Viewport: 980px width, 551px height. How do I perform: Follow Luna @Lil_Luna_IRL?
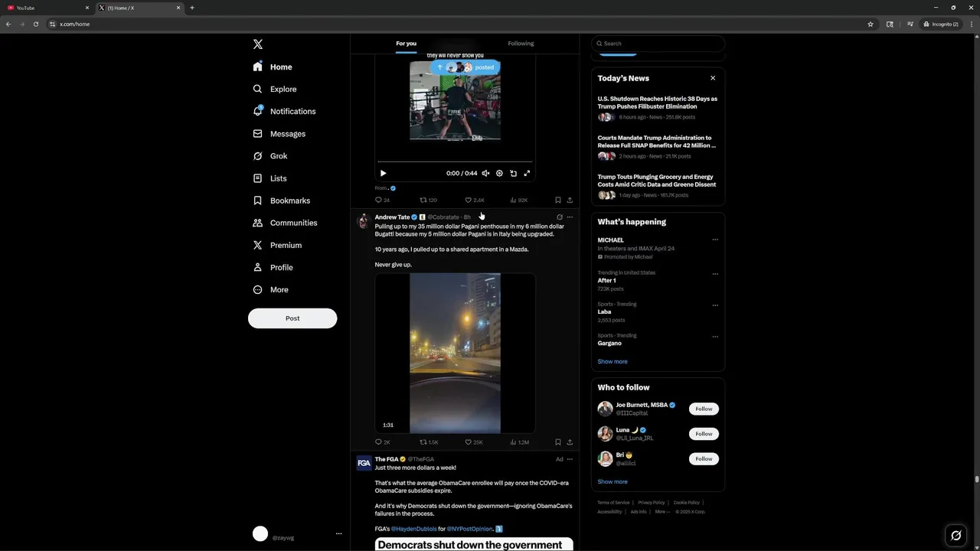tap(704, 434)
